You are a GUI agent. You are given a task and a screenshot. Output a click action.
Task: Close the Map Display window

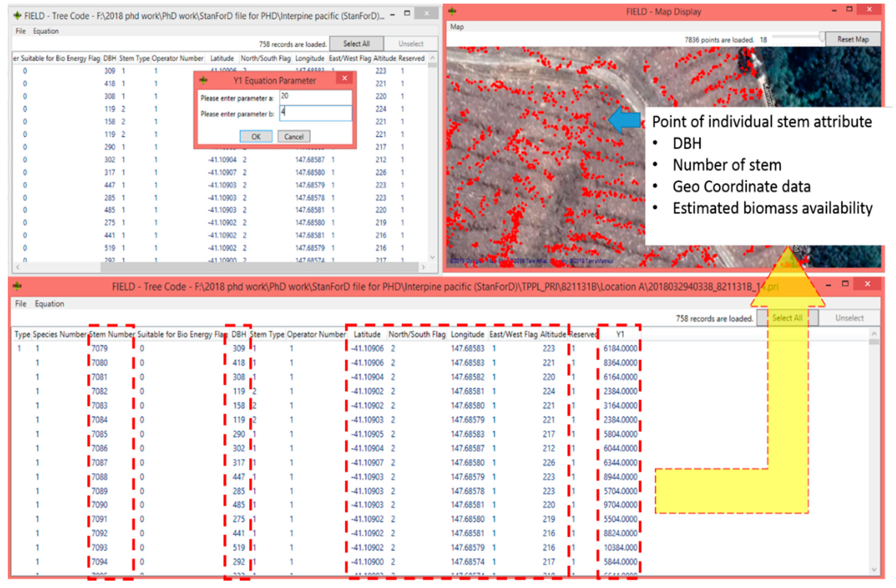coord(869,9)
